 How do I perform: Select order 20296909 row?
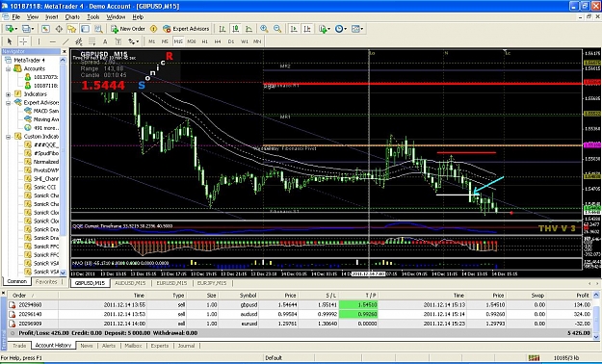point(300,324)
